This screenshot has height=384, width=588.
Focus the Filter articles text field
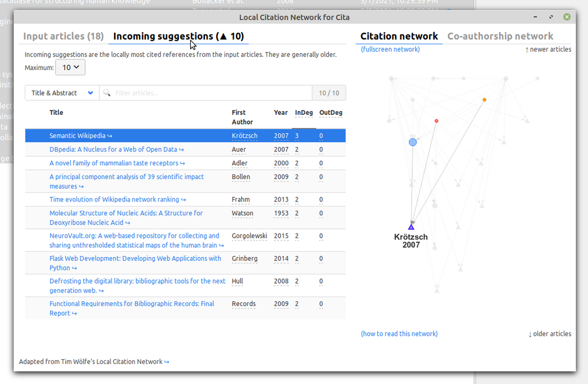(212, 92)
